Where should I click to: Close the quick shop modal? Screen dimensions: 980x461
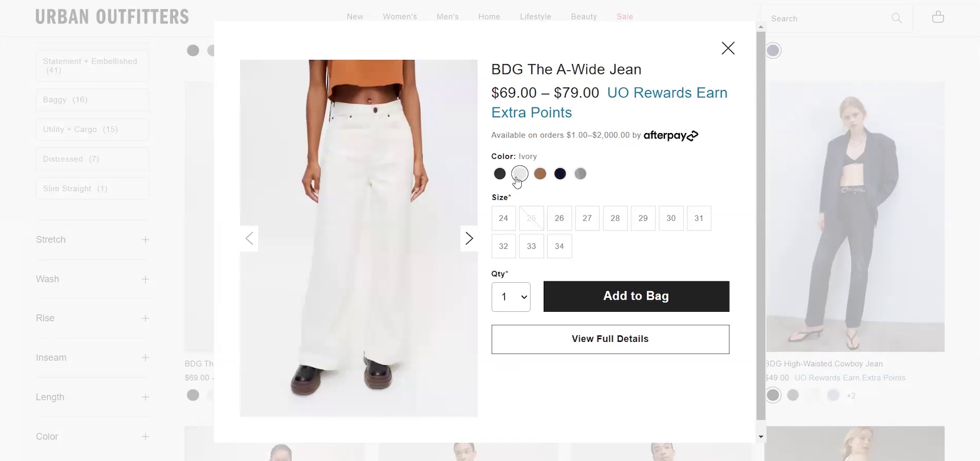pyautogui.click(x=728, y=48)
